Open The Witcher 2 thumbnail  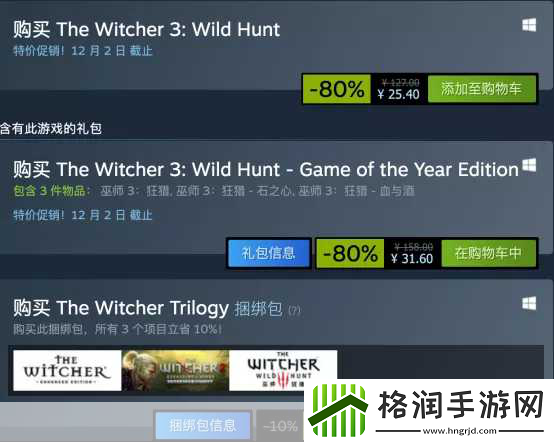(175, 370)
